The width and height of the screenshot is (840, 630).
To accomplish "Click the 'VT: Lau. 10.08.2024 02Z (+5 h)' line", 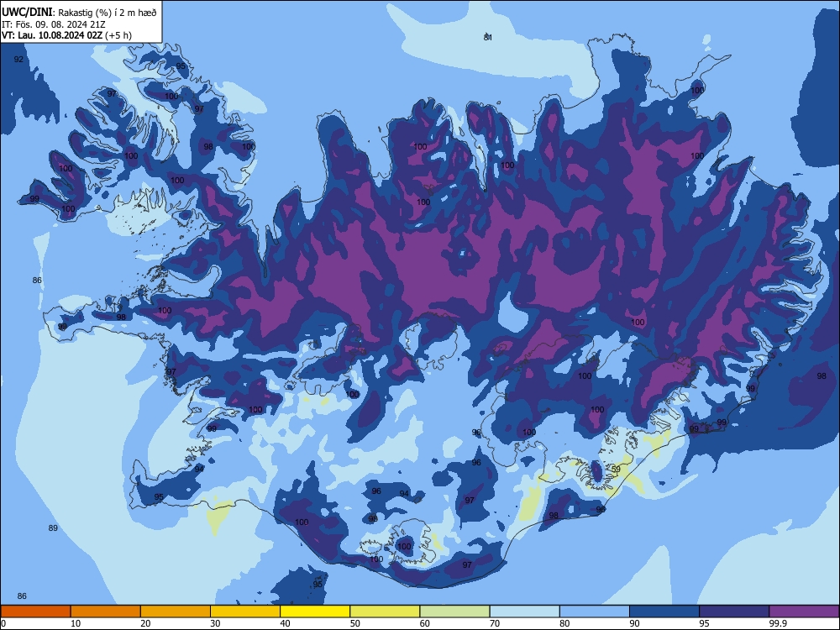I will pos(66,35).
